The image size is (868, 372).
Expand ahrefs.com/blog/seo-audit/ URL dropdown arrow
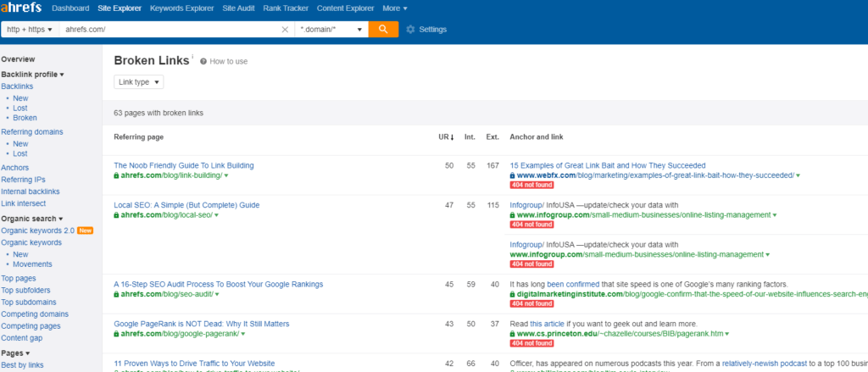(x=217, y=295)
